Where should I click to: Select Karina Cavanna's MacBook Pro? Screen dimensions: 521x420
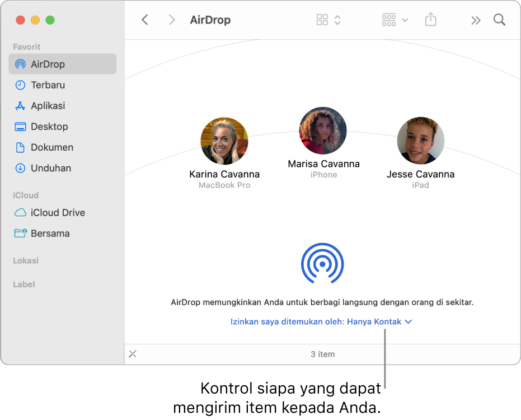(224, 141)
